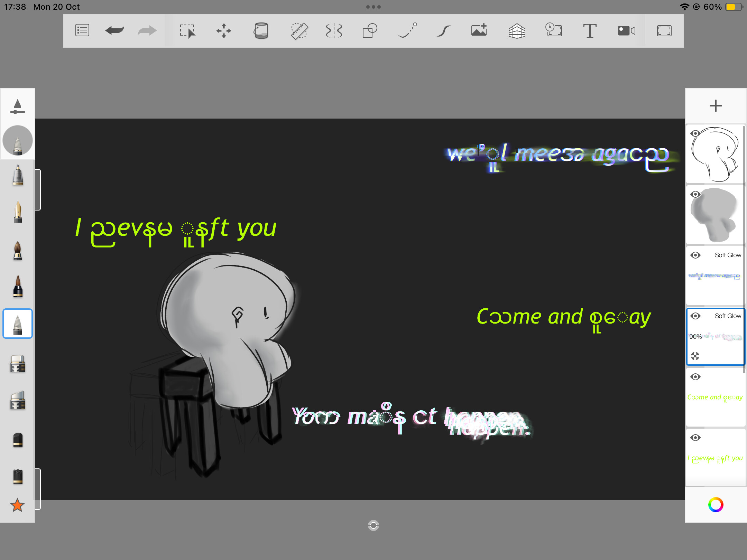Open the brush library icon at top
Screen dimensions: 747x560
click(18, 106)
